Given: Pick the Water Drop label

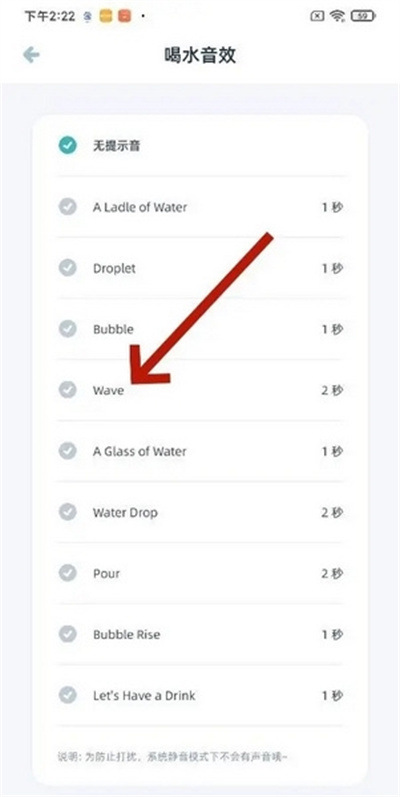Looking at the screenshot, I should [x=125, y=512].
